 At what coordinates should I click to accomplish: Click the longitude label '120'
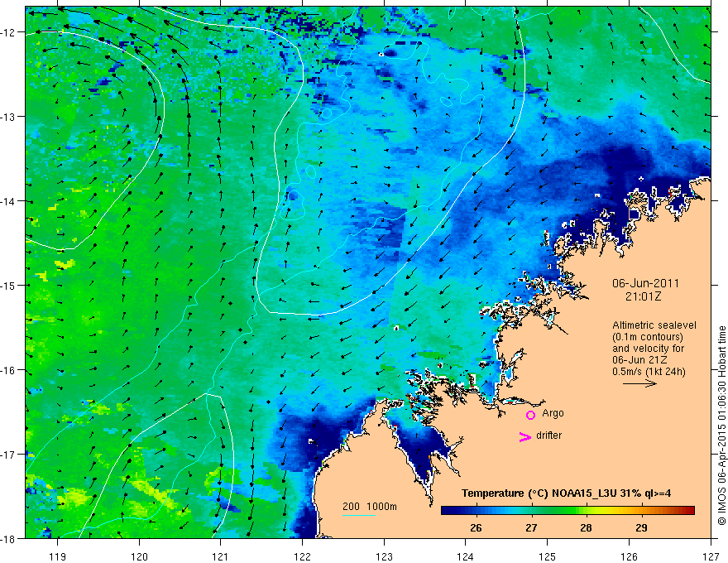pyautogui.click(x=139, y=556)
